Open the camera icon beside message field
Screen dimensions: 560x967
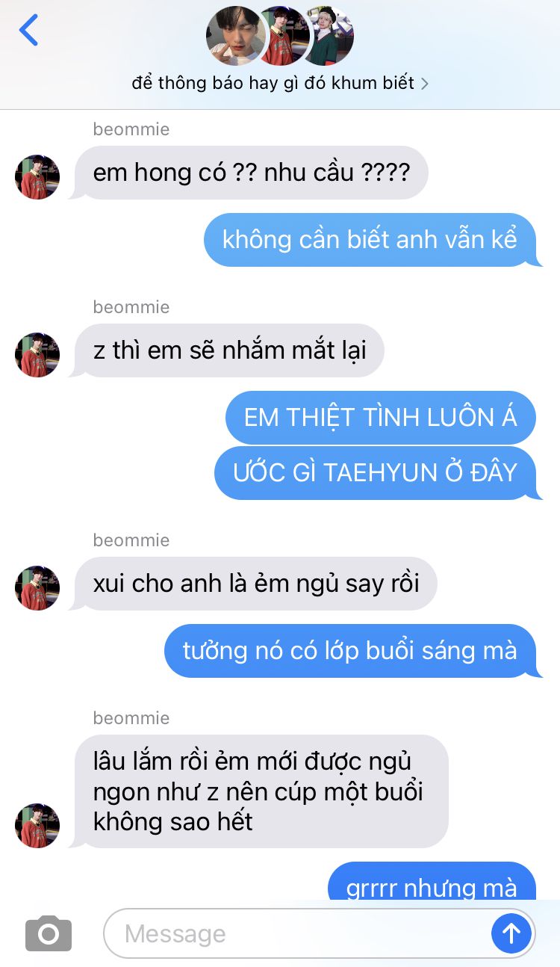[49, 933]
